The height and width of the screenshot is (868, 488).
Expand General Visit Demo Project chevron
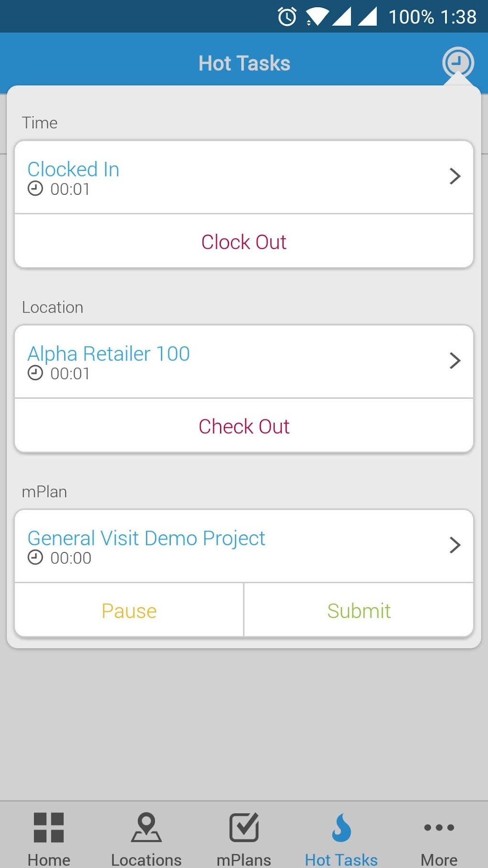455,545
